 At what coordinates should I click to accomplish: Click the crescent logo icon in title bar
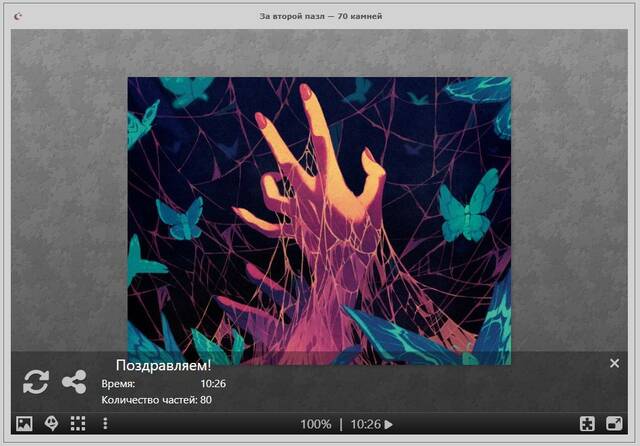tap(18, 16)
